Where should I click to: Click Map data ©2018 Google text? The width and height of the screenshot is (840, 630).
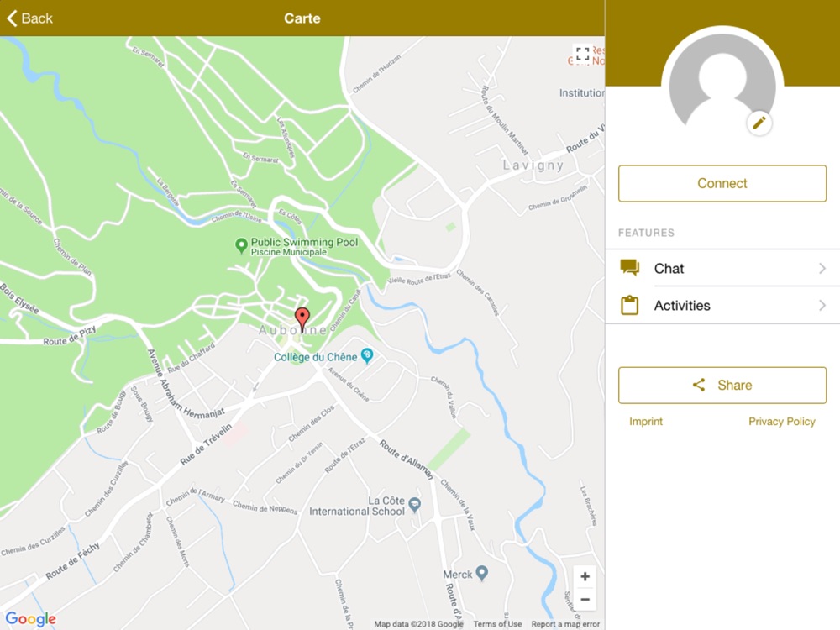pyautogui.click(x=418, y=623)
